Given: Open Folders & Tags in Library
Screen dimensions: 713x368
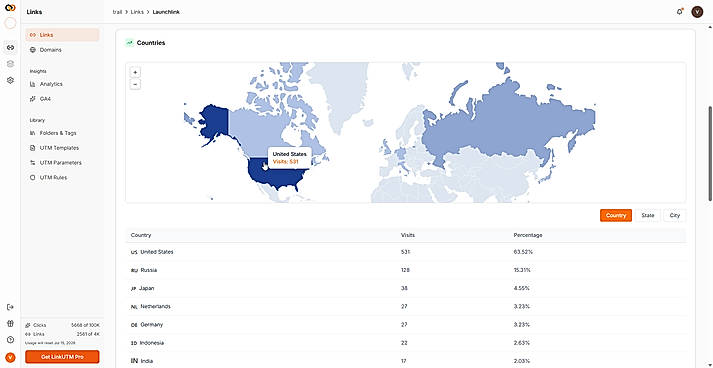Looking at the screenshot, I should click(x=62, y=133).
